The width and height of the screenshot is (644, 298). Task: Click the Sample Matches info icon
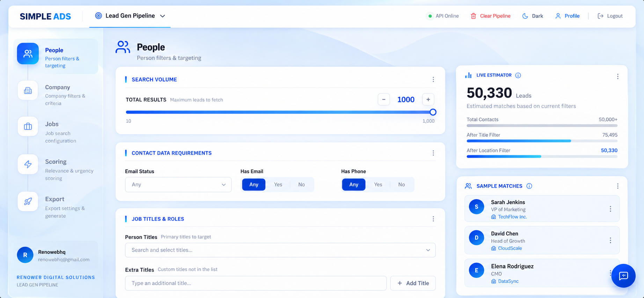point(529,186)
